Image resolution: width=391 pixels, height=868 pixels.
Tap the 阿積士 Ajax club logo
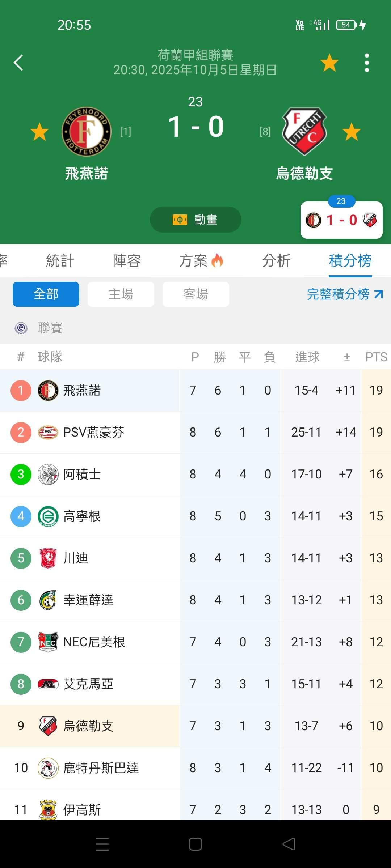tap(48, 474)
